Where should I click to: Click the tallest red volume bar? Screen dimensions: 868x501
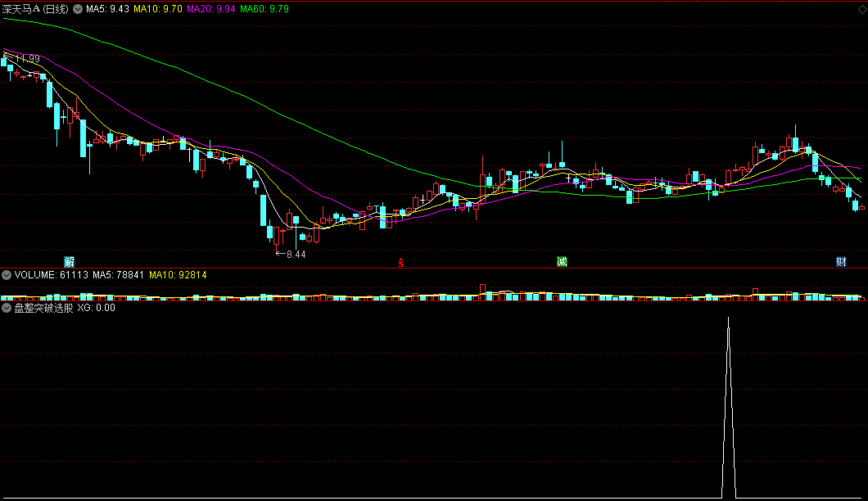tap(482, 292)
